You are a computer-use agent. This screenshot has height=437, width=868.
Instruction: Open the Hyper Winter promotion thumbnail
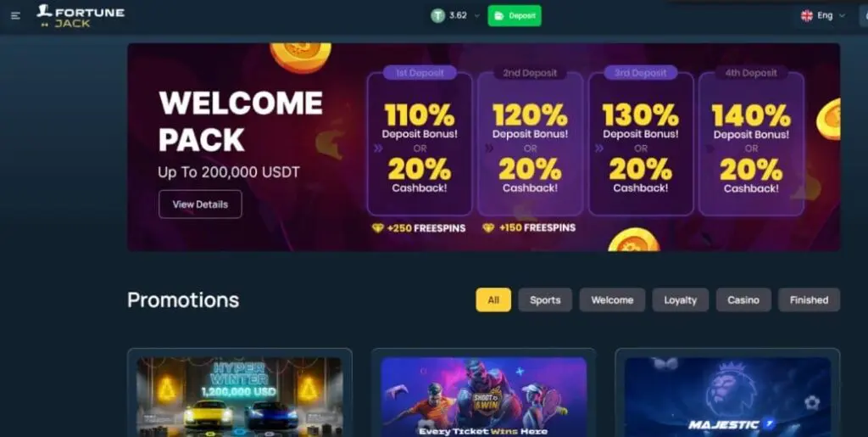click(x=240, y=396)
